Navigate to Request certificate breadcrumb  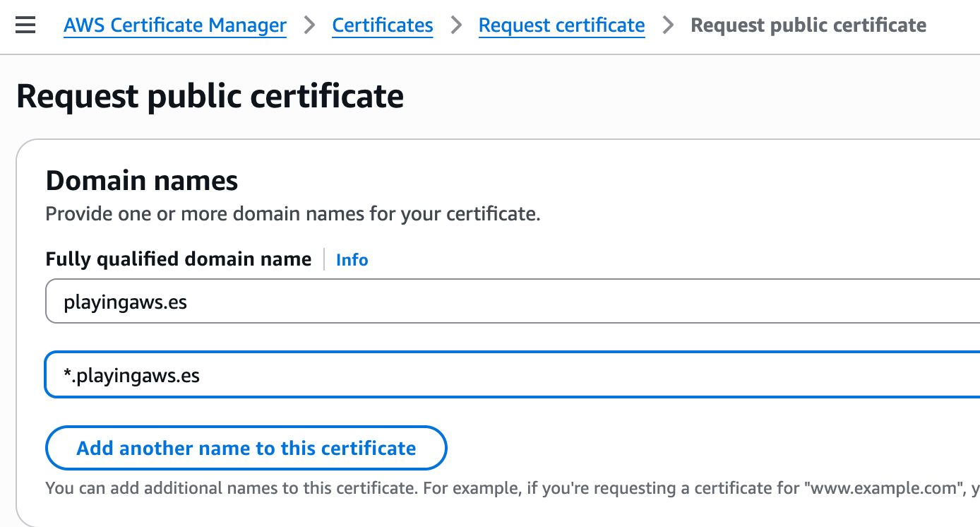pos(561,26)
